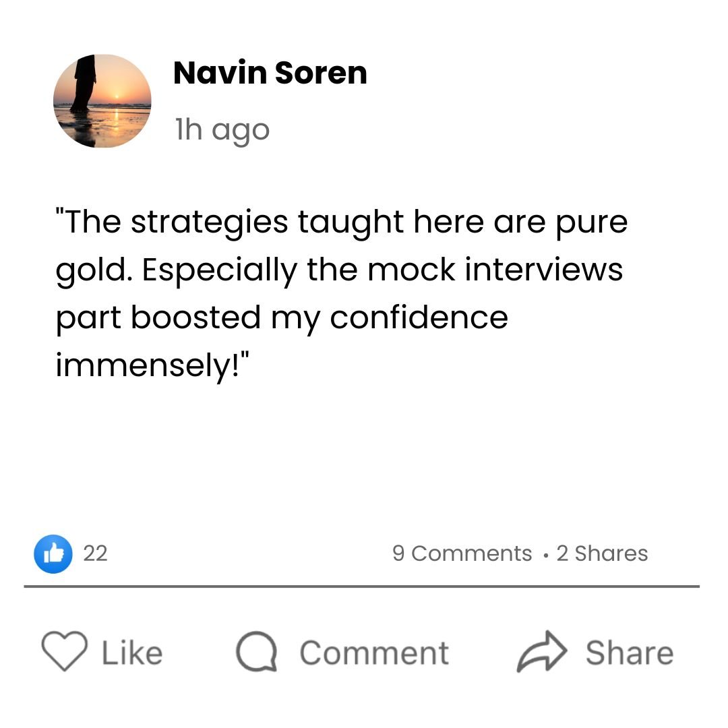Click the post text starting "The strategies taught"
This screenshot has height=728, width=728.
pos(342,294)
